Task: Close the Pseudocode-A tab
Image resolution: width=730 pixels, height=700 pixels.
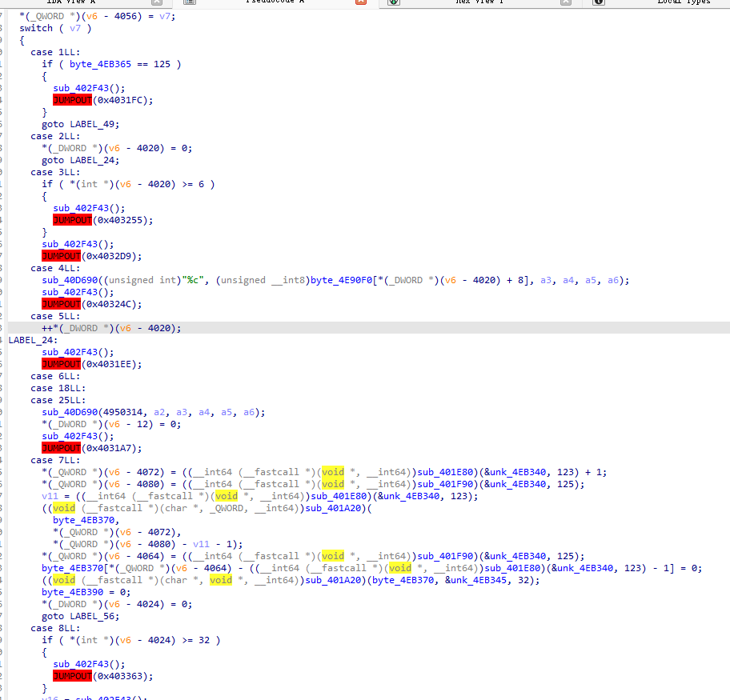Action: pos(361,2)
